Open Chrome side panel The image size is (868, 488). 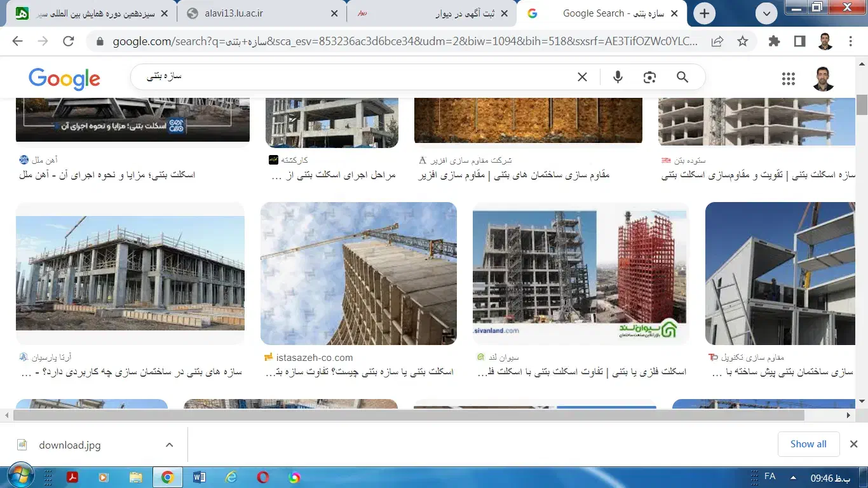point(800,41)
